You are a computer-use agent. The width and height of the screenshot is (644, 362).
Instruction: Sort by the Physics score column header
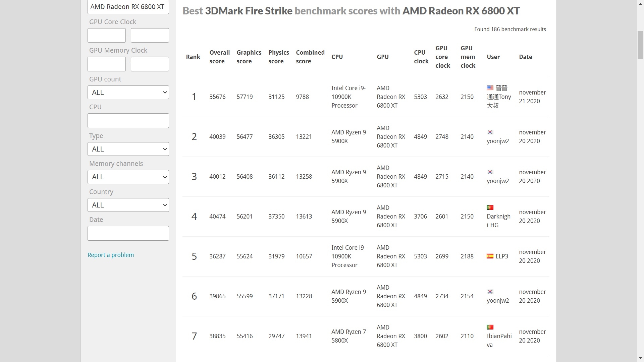[278, 57]
